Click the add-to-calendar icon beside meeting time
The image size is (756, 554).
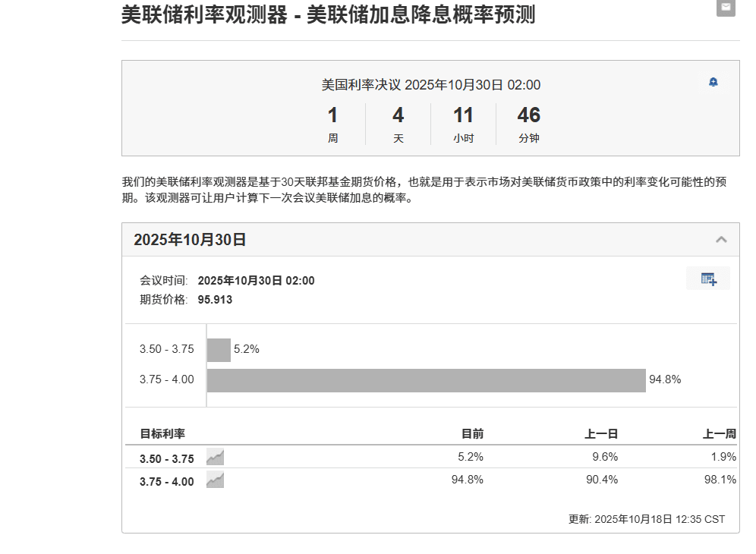click(x=708, y=279)
